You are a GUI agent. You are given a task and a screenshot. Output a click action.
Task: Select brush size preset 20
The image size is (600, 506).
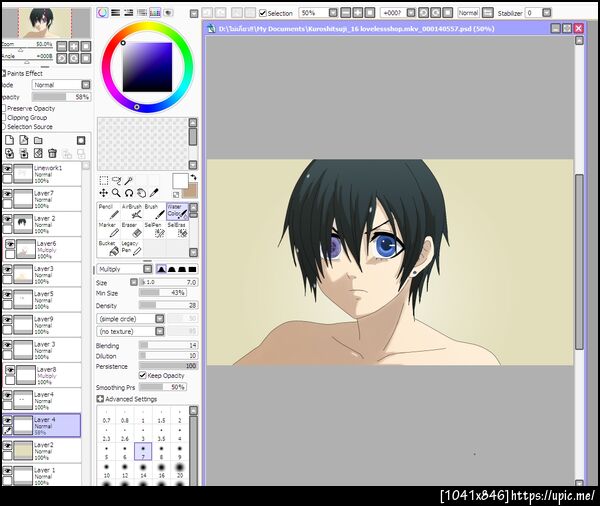[x=179, y=470]
